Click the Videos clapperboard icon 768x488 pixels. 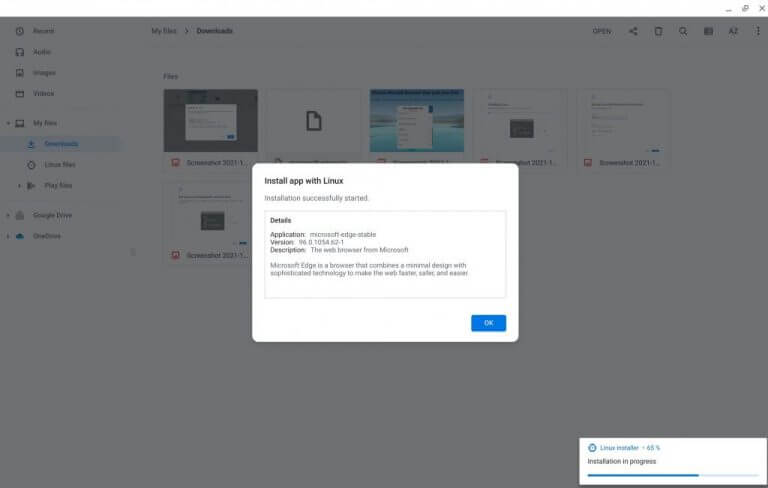pyautogui.click(x=20, y=94)
